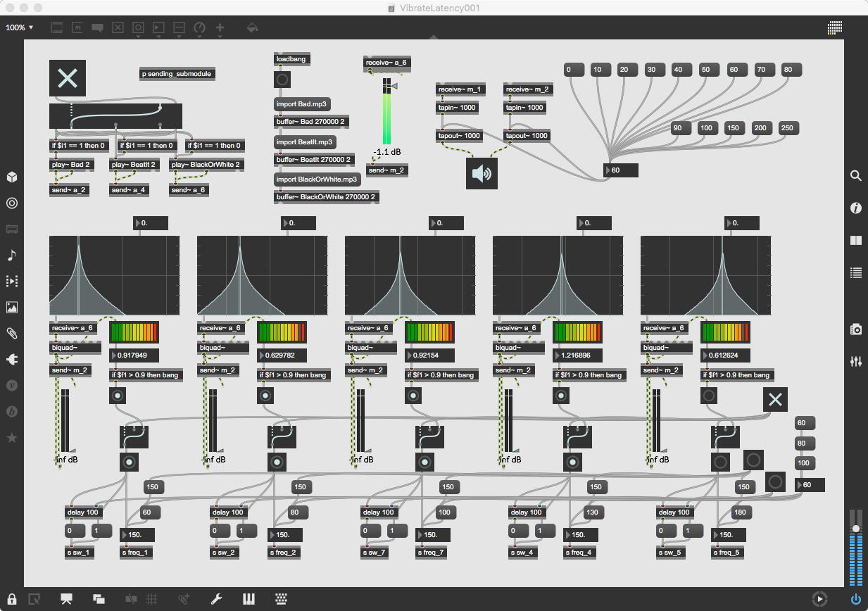868x611 pixels.
Task: Add a Comment box from toolbar
Action: pyautogui.click(x=98, y=28)
